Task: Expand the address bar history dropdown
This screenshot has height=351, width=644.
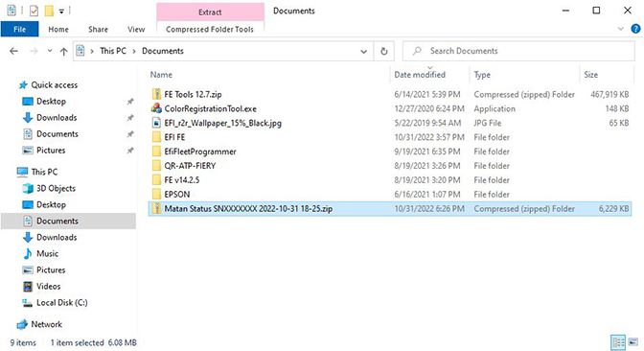Action: point(363,52)
